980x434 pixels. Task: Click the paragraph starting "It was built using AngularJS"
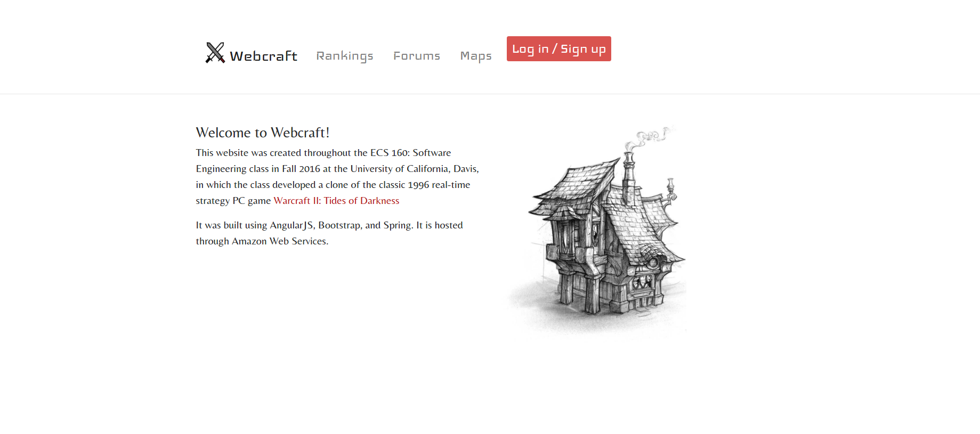[x=329, y=233]
